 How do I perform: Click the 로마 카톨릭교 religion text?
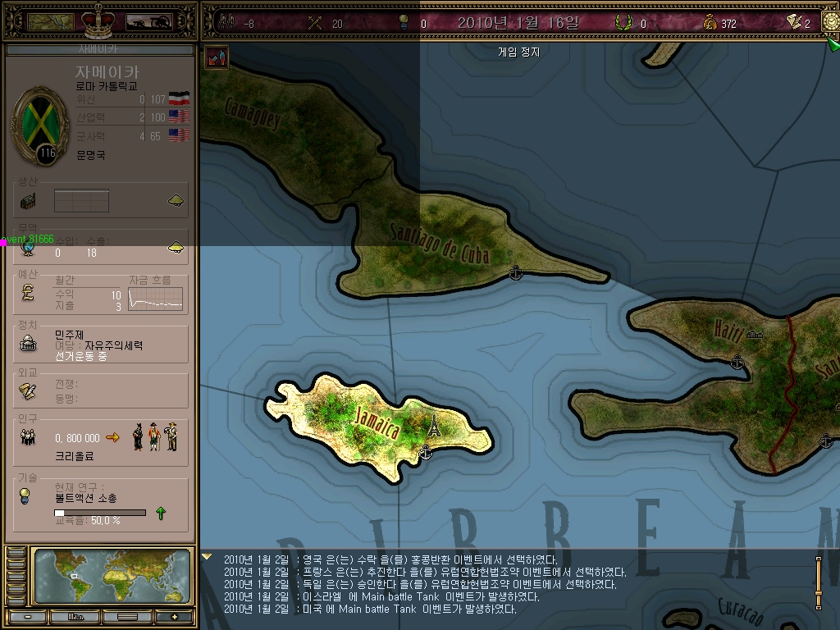coord(107,85)
